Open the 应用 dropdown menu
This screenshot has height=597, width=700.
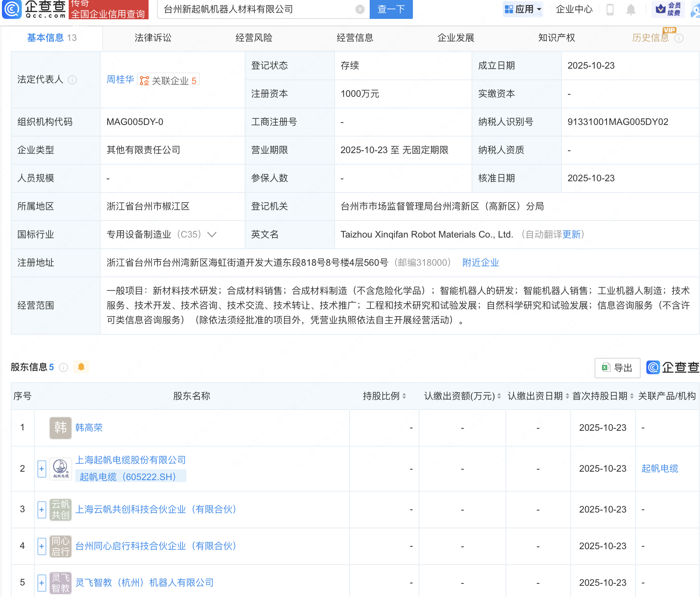[523, 9]
